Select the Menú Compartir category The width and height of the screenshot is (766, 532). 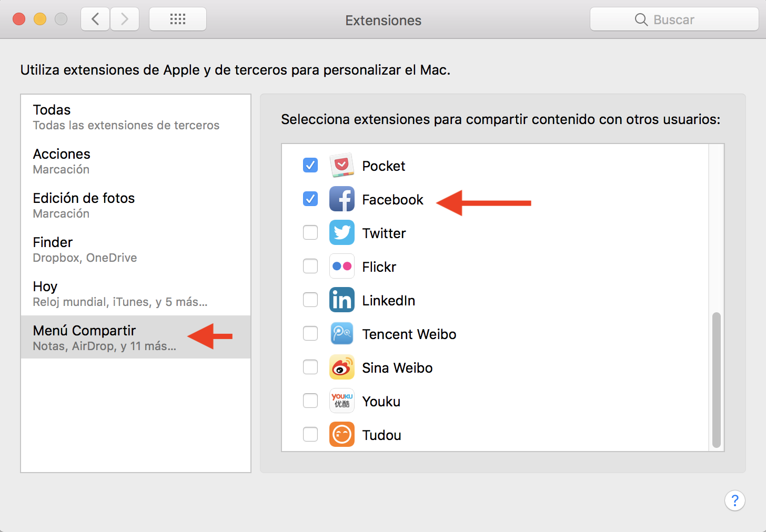tap(136, 337)
